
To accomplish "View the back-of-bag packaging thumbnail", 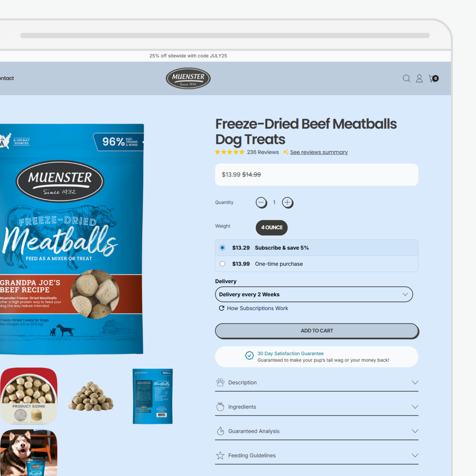I will click(x=153, y=396).
